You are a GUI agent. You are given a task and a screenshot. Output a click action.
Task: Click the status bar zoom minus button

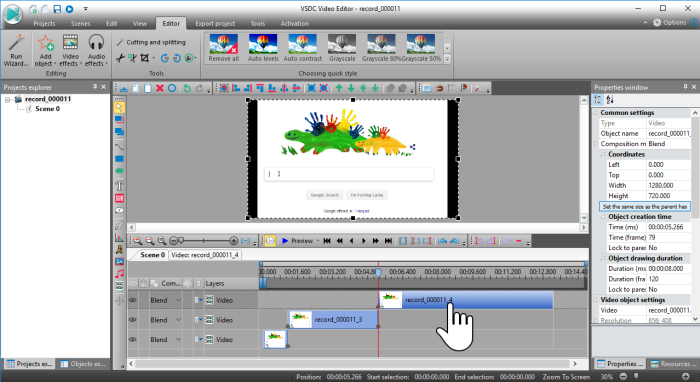click(623, 377)
